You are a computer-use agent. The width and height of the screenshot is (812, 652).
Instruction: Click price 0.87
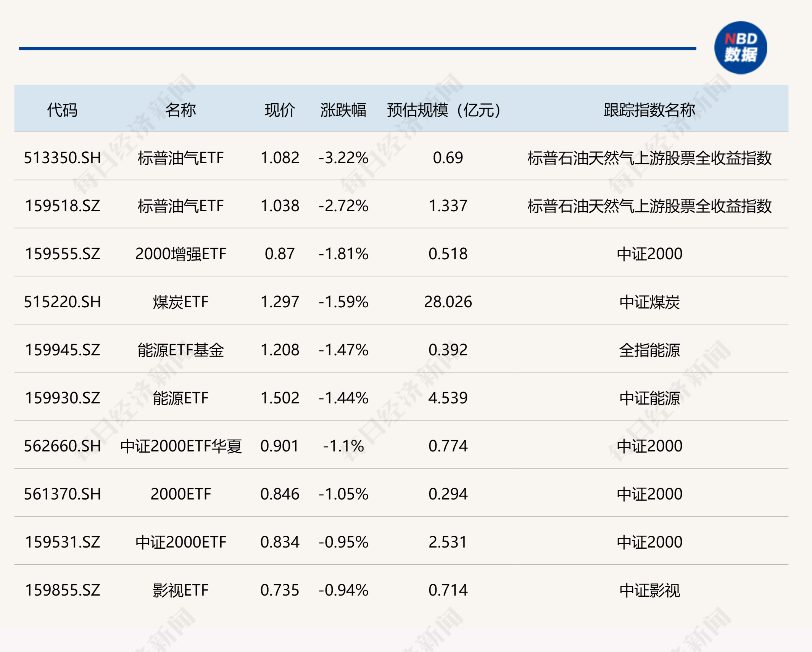[x=280, y=254]
